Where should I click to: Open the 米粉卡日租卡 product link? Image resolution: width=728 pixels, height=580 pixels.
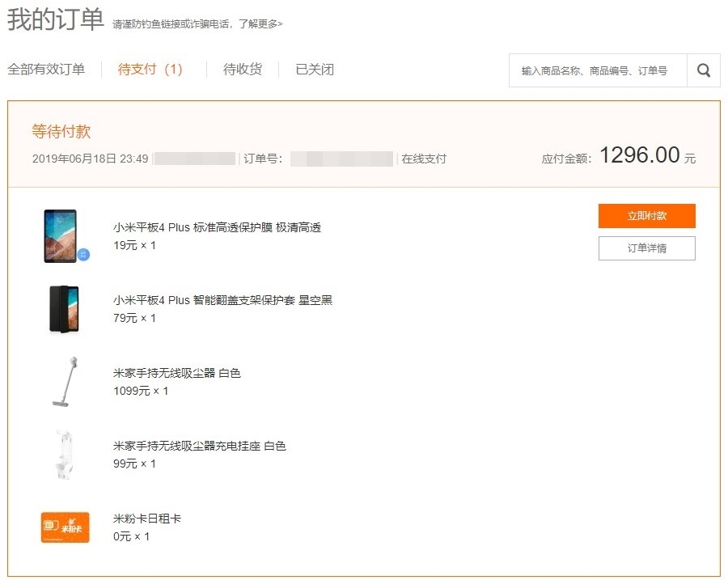pyautogui.click(x=146, y=519)
